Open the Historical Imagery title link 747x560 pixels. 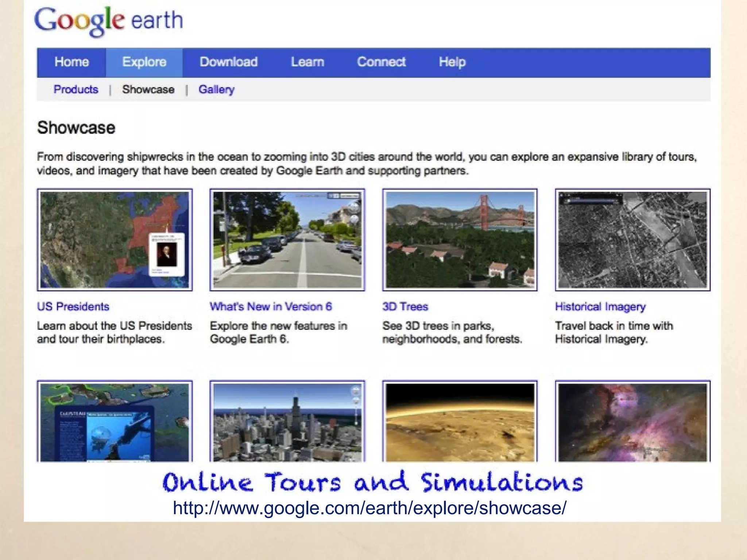(600, 307)
